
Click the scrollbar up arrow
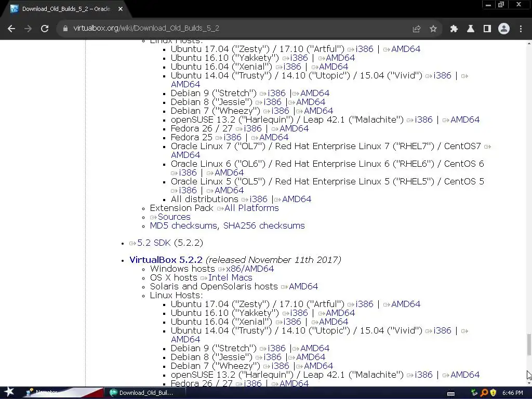[528, 43]
